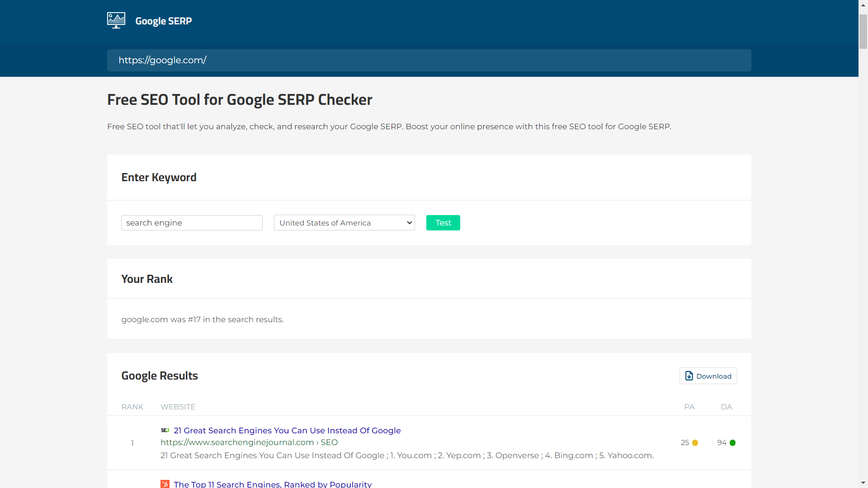The width and height of the screenshot is (868, 488).
Task: Click the 'Your Rank' section heading
Action: [x=147, y=279]
